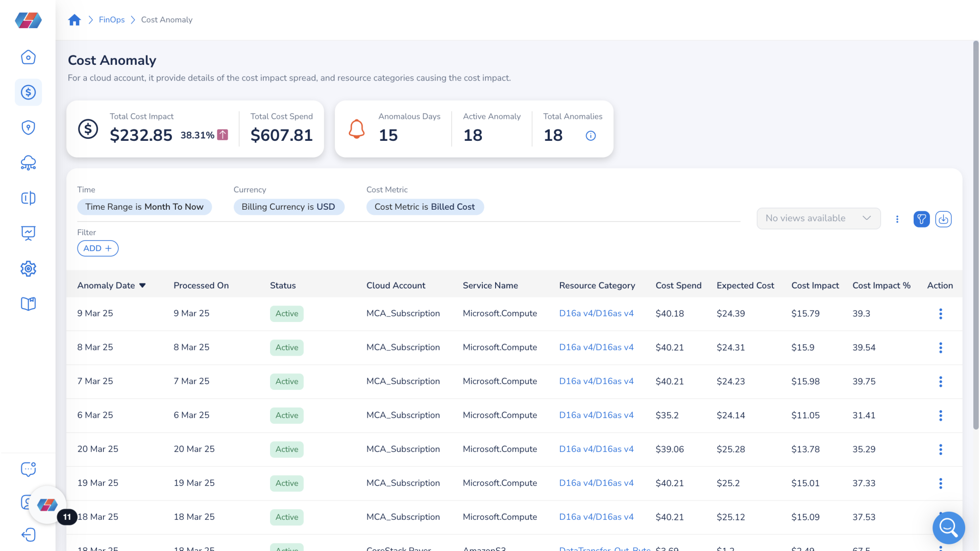The image size is (980, 551).
Task: Click the CoreStack logo in the sidebar
Action: coord(28,20)
